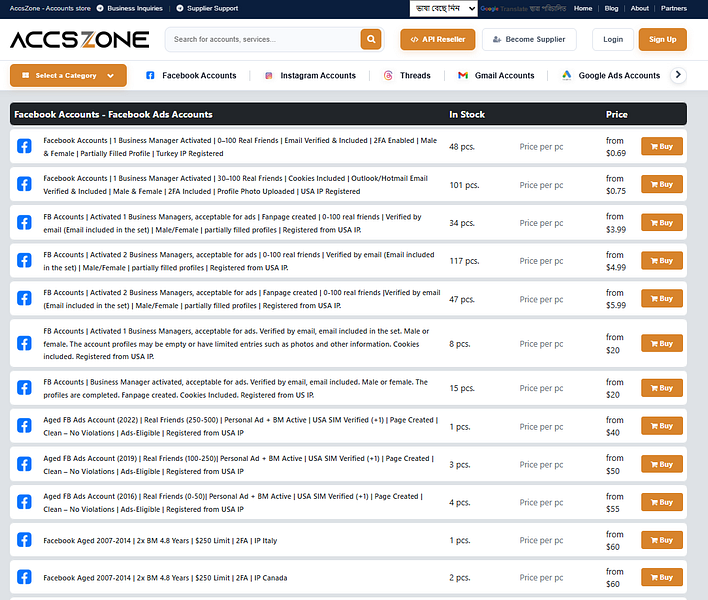Image resolution: width=708 pixels, height=600 pixels.
Task: Buy the $4.99 FB account listing
Action: (x=661, y=260)
